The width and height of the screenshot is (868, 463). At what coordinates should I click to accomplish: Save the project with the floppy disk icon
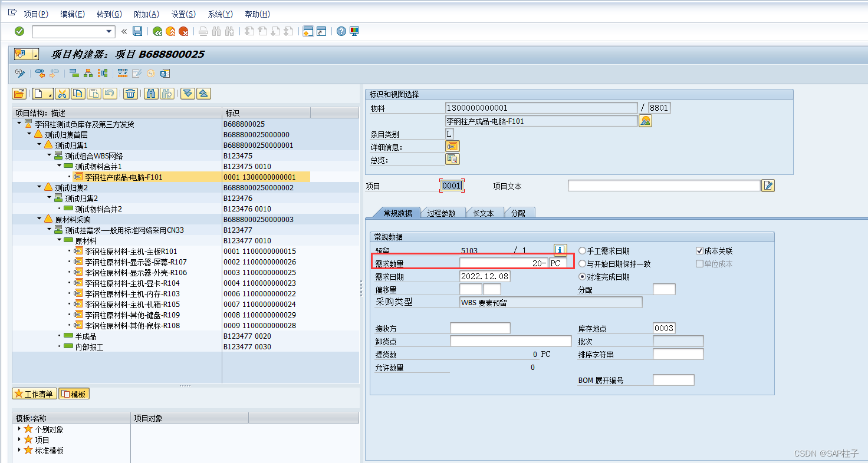pos(137,31)
